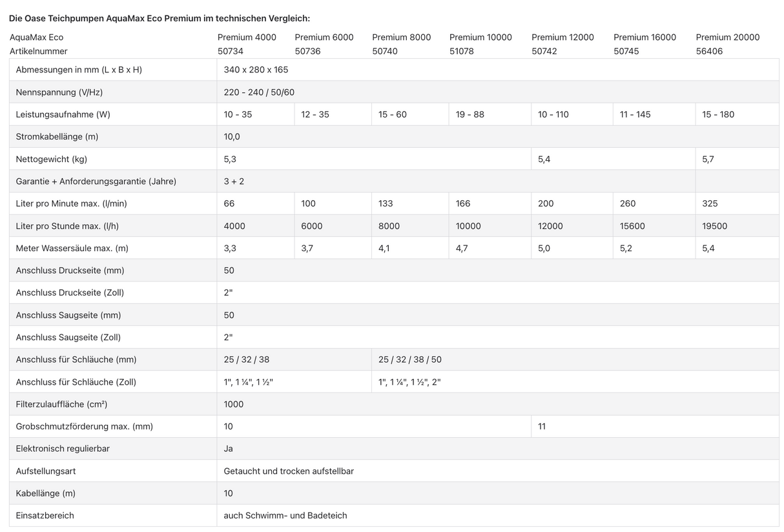The height and width of the screenshot is (532, 784).
Task: Select article number 51078
Action: [462, 51]
